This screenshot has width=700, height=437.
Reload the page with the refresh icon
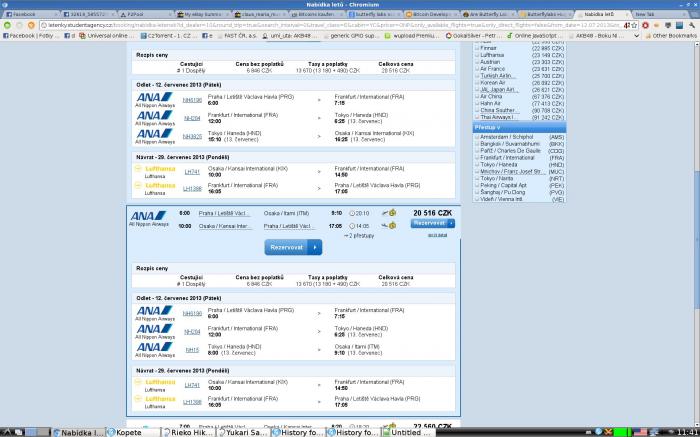[x=31, y=25]
